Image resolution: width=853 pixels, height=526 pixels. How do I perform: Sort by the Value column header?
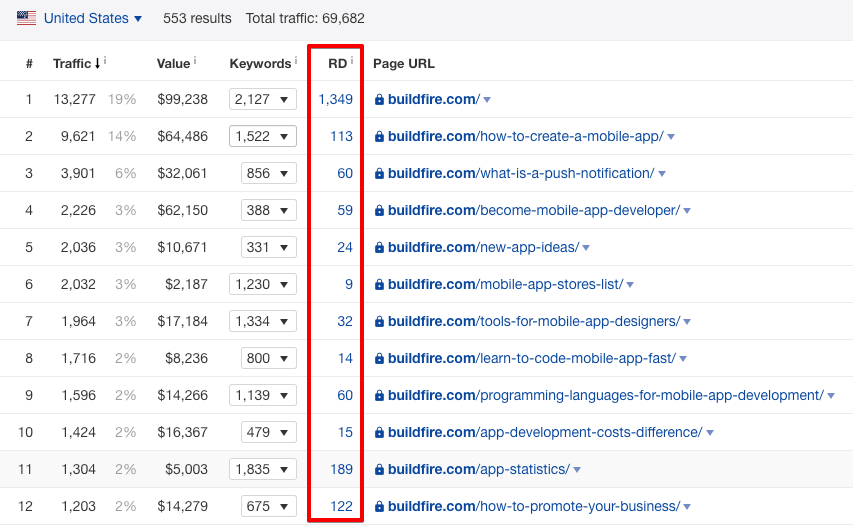click(x=174, y=64)
